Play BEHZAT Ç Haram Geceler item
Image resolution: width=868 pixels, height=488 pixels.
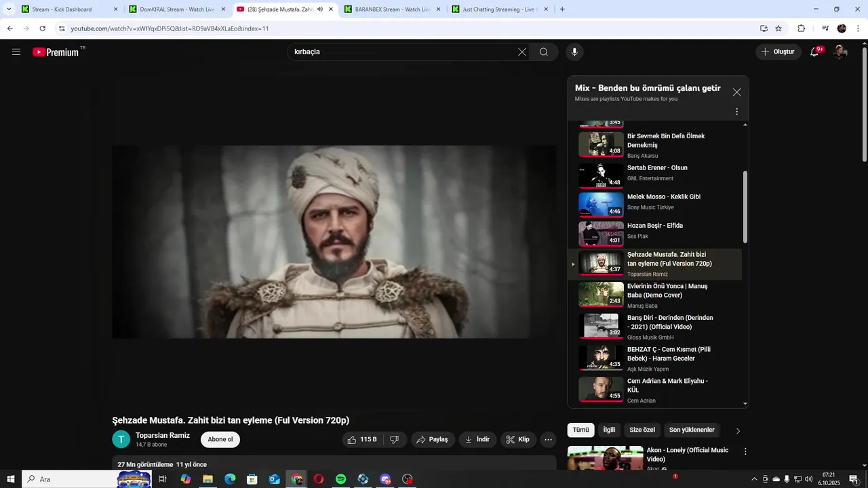660,358
